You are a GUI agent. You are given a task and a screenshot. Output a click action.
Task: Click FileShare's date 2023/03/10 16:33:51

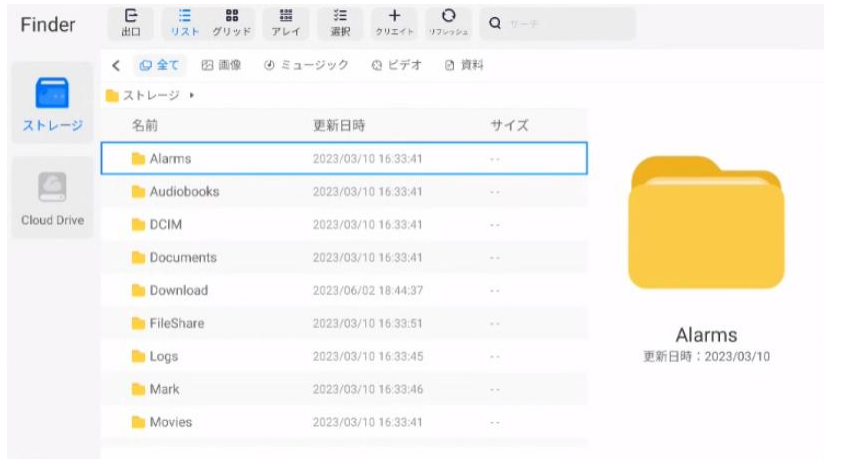[368, 324]
